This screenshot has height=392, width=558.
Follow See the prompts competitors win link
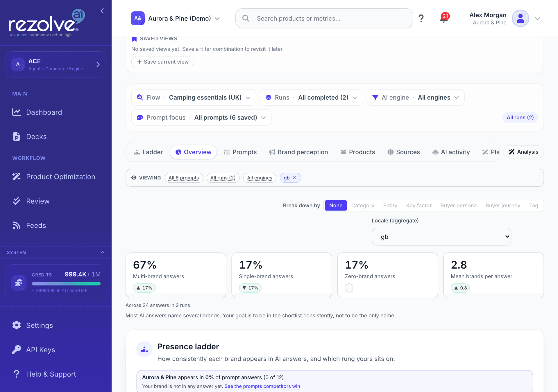[x=262, y=386]
